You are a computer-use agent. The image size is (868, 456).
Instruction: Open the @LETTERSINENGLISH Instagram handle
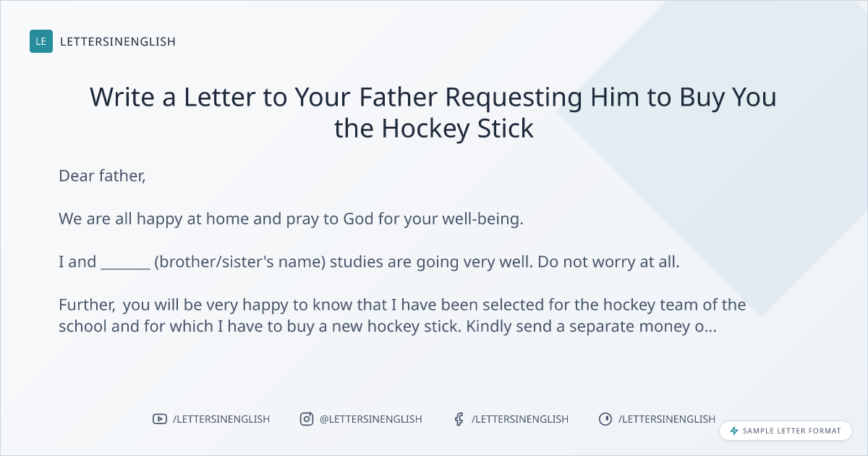point(370,419)
